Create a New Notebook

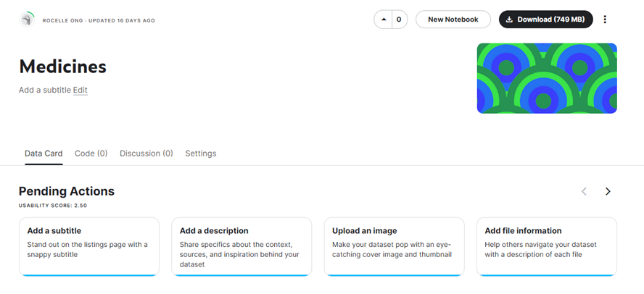pos(453,20)
